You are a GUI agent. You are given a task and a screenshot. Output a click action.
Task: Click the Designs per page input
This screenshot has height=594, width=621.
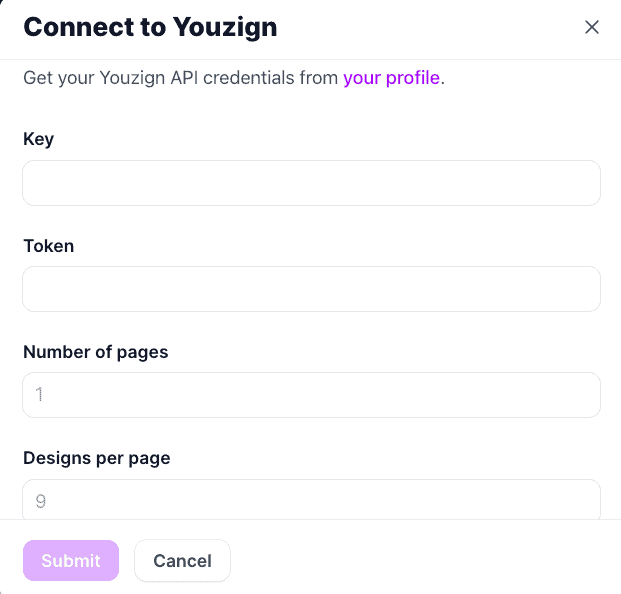[x=311, y=500]
